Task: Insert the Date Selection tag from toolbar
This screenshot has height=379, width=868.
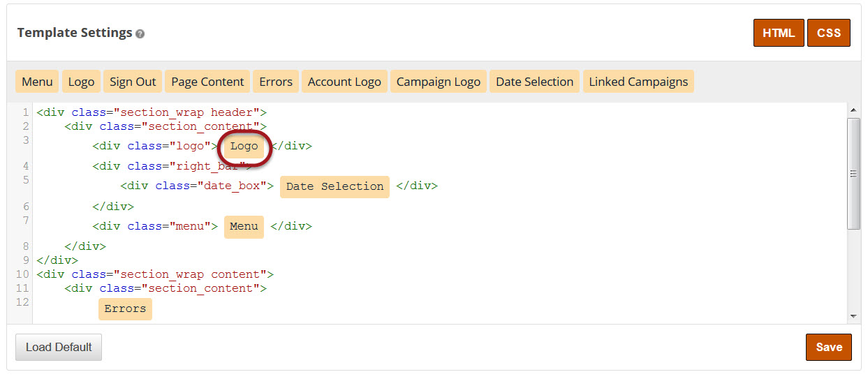Action: [x=534, y=82]
